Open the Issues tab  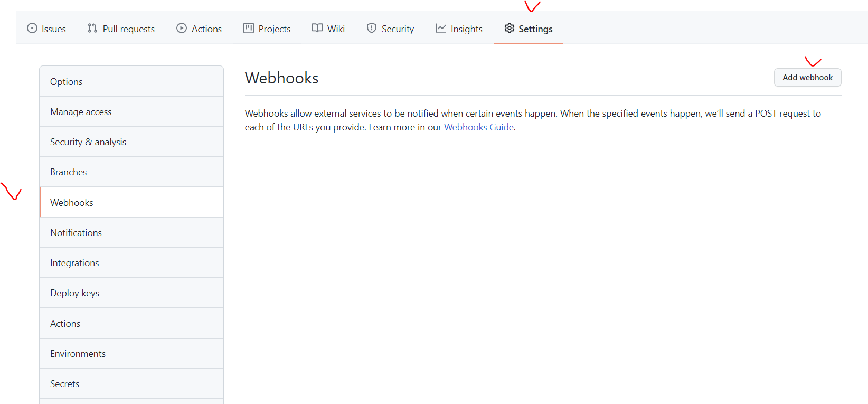coord(46,29)
